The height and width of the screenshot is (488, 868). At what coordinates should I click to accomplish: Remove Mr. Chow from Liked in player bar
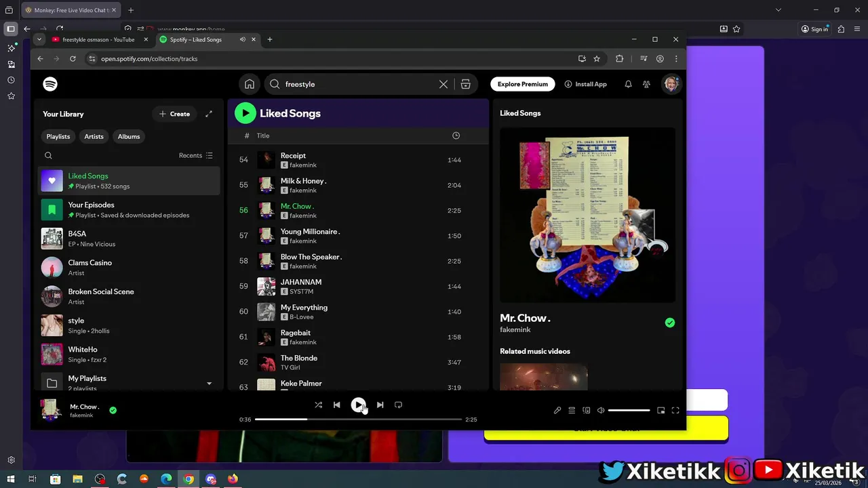pos(113,410)
